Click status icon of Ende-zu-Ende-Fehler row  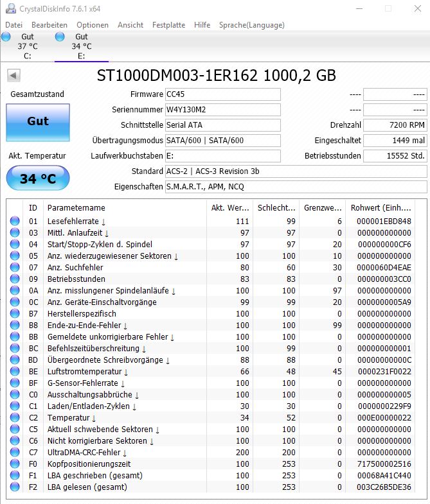tap(15, 326)
